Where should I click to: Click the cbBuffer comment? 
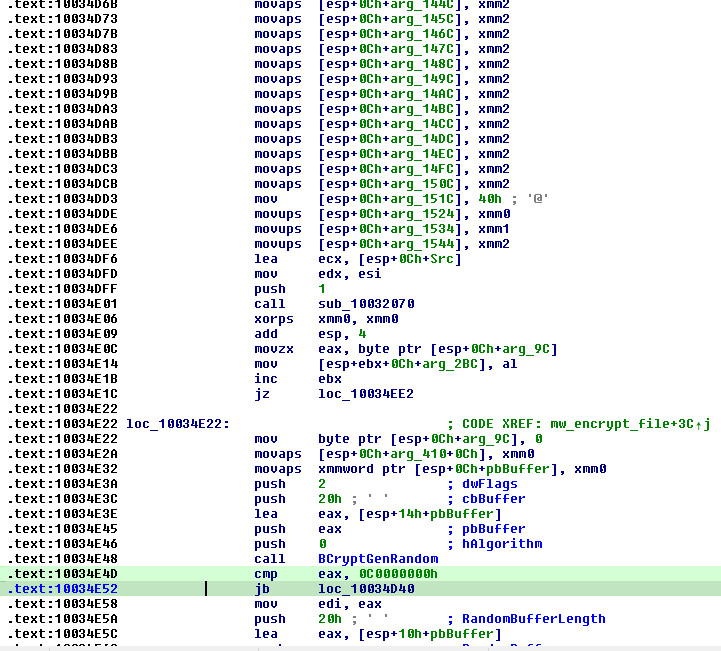[493, 499]
